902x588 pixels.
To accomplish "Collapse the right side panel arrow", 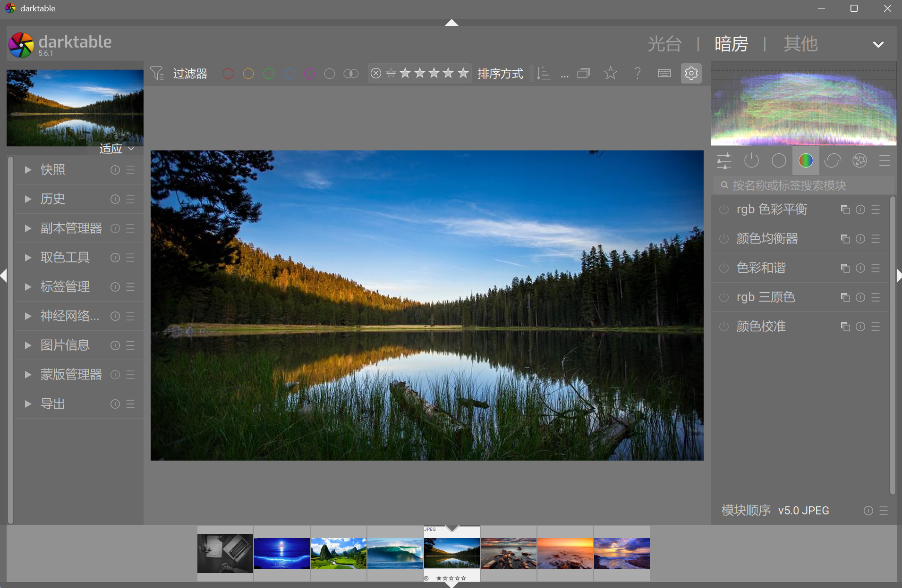I will [899, 276].
